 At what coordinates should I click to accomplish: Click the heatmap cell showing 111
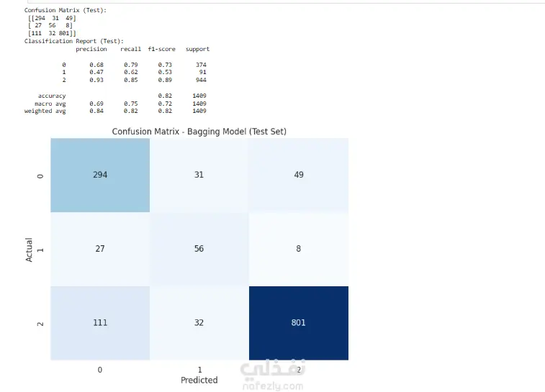[x=100, y=322]
